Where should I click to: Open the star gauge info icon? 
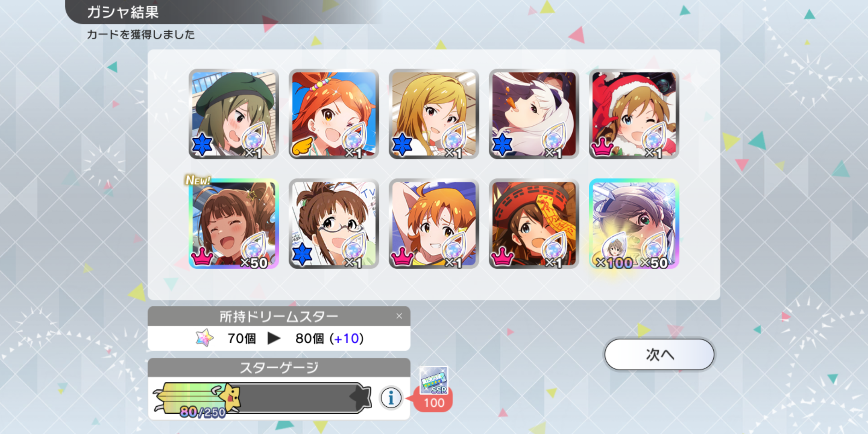(391, 398)
